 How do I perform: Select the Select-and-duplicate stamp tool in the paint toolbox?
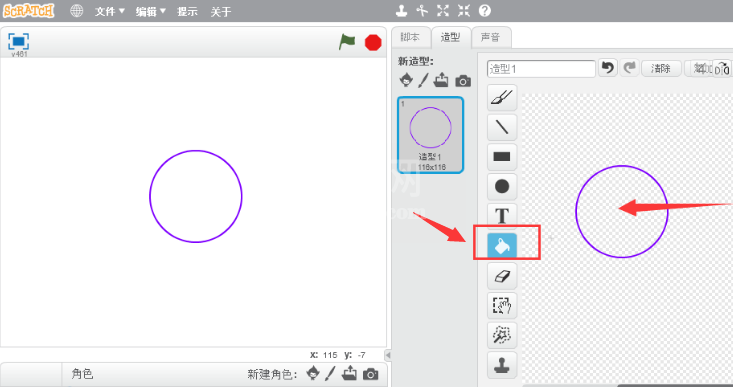pos(502,365)
